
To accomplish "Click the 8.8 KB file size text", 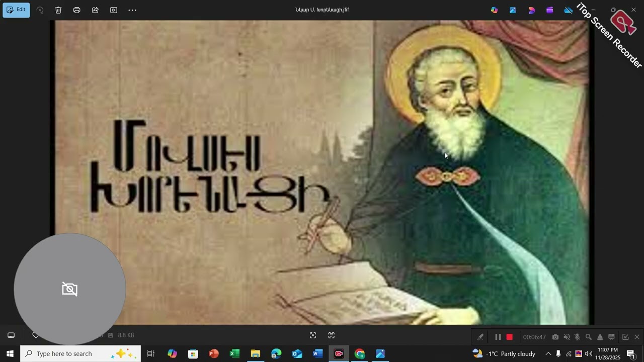I will (126, 335).
